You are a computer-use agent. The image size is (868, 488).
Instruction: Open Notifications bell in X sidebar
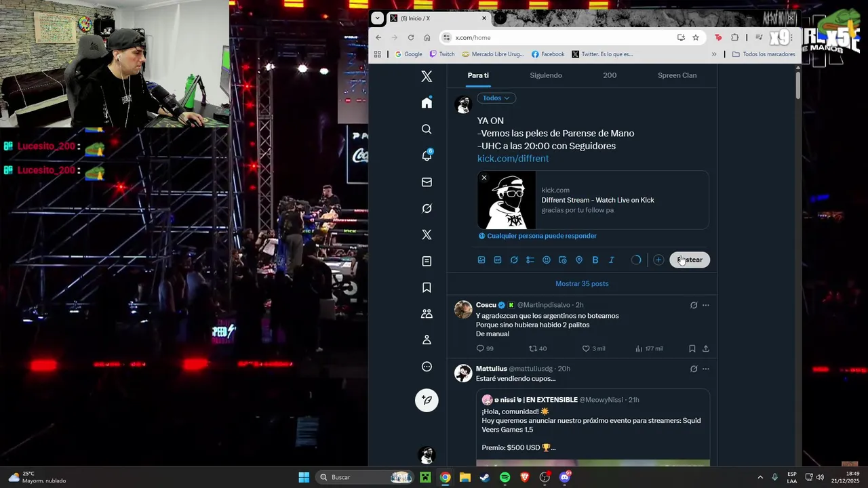[427, 155]
